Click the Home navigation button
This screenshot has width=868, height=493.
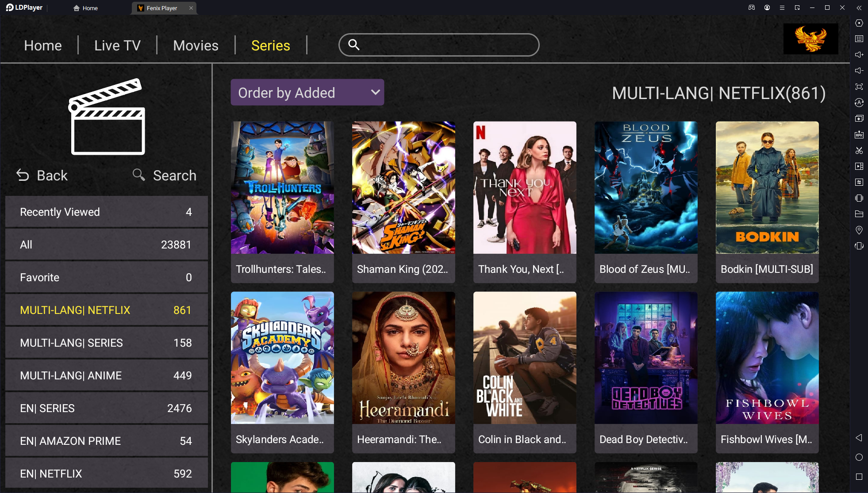pyautogui.click(x=42, y=45)
